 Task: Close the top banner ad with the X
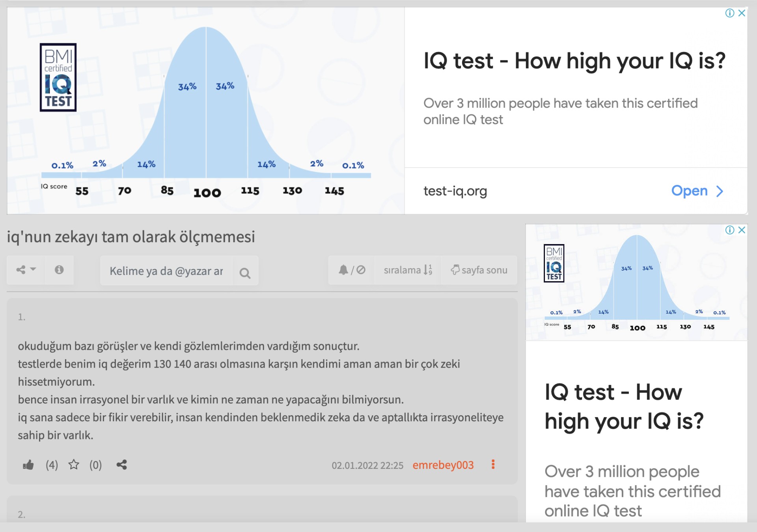point(742,13)
